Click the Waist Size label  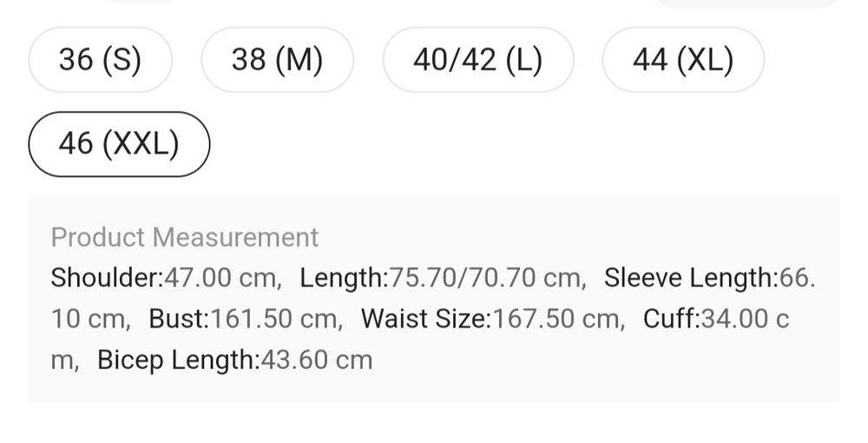(x=425, y=319)
